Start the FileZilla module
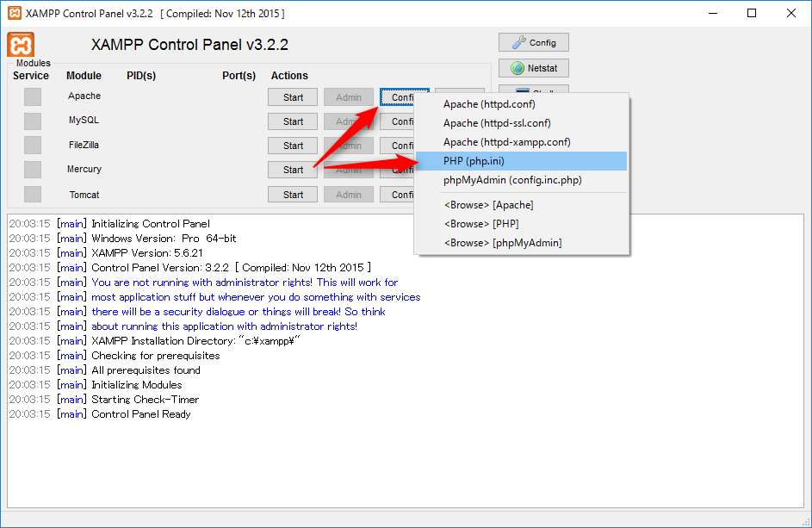 (x=293, y=146)
